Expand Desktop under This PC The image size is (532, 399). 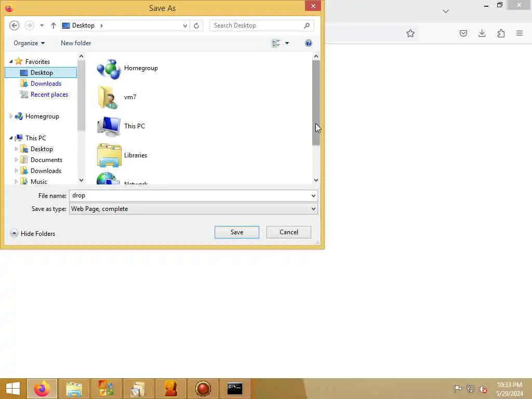point(16,149)
